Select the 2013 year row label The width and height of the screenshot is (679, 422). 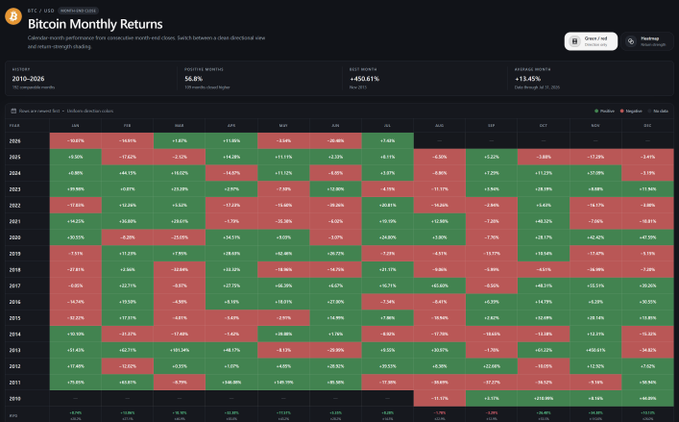pyautogui.click(x=15, y=350)
